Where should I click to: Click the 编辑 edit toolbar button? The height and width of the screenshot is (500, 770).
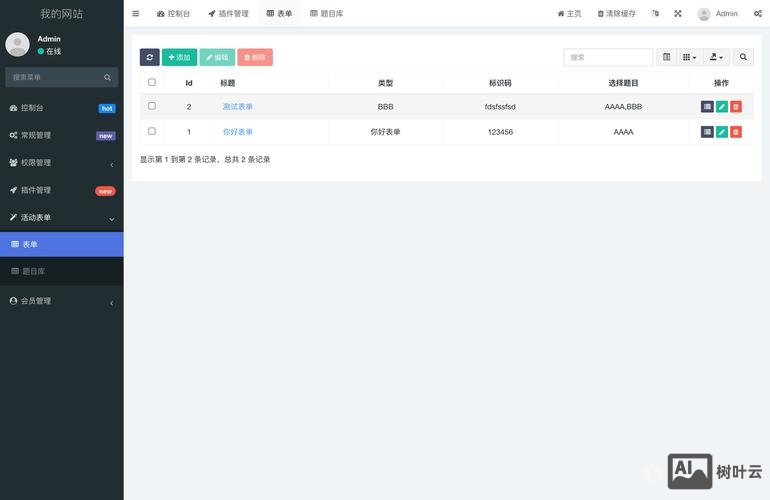click(x=217, y=57)
